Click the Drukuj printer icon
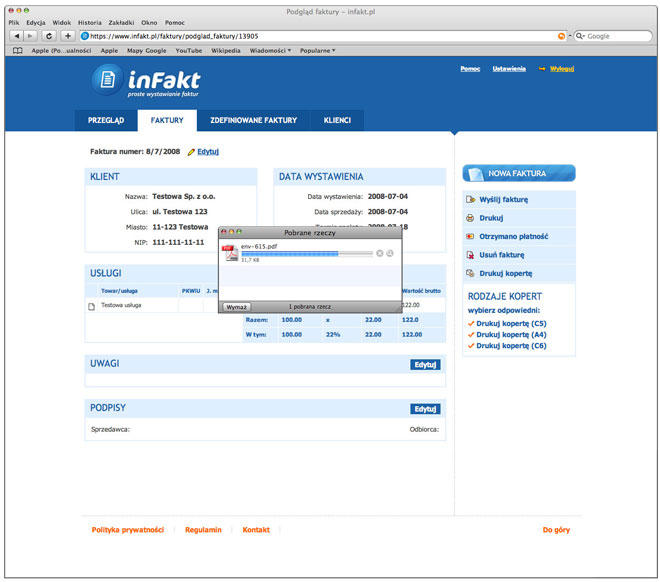660x582 pixels. [x=470, y=218]
